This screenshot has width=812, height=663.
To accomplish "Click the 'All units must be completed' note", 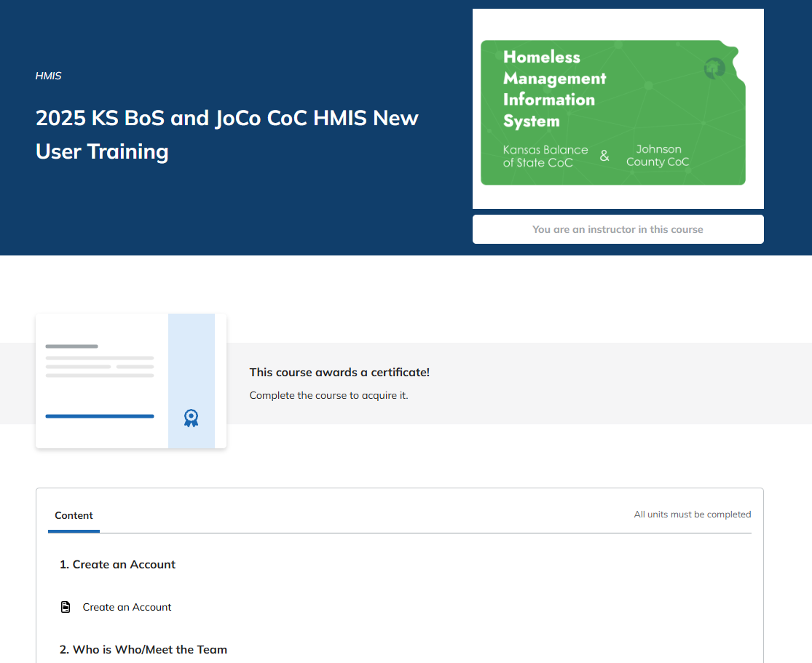I will pyautogui.click(x=692, y=515).
